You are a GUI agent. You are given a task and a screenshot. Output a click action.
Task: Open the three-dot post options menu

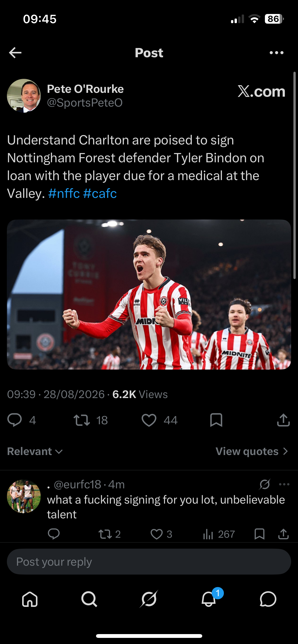pos(276,53)
